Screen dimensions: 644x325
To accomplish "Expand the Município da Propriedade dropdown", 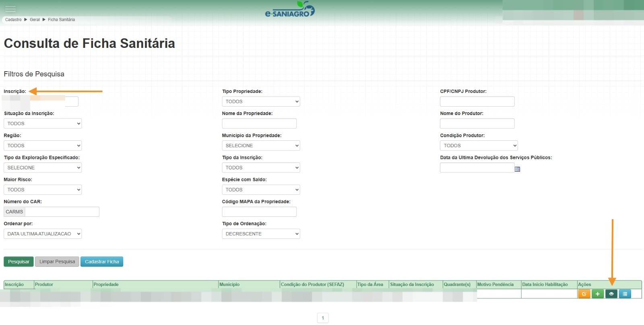I will (261, 146).
